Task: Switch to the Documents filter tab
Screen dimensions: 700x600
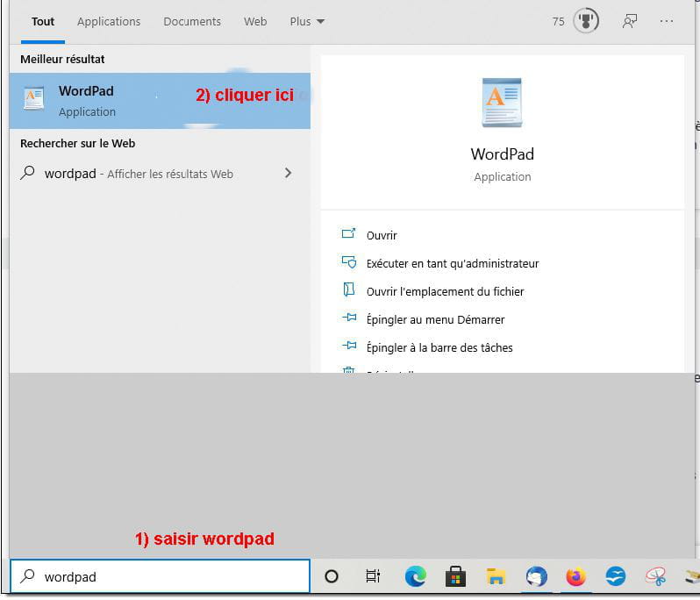Action: click(x=192, y=21)
